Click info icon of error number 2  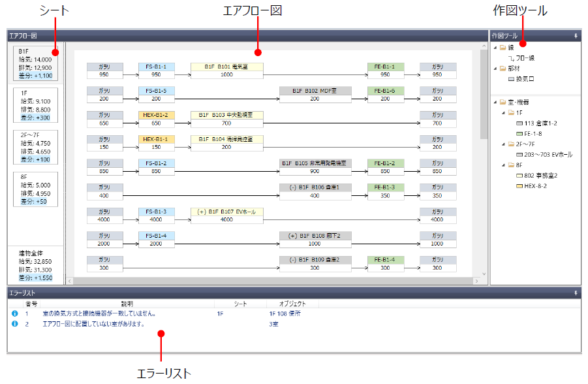coord(14,324)
